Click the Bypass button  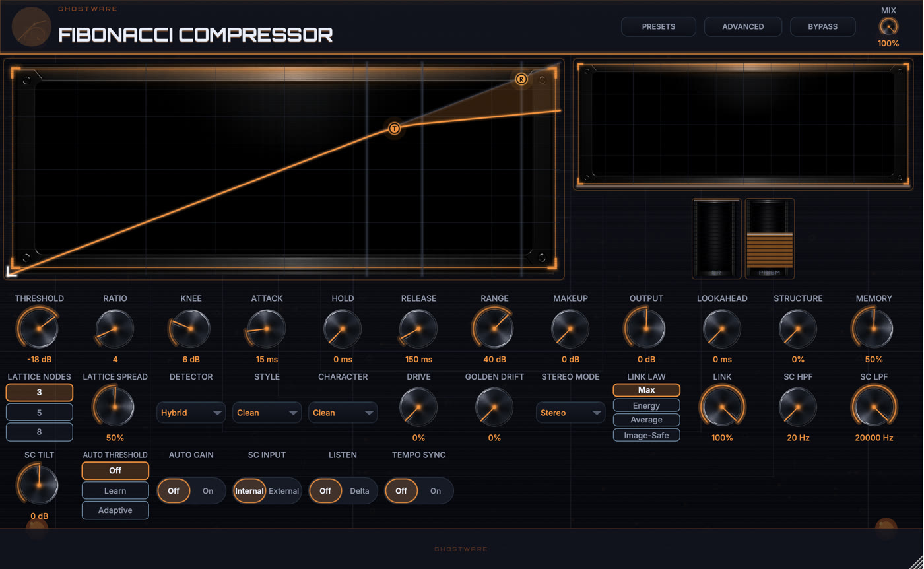[x=823, y=26]
